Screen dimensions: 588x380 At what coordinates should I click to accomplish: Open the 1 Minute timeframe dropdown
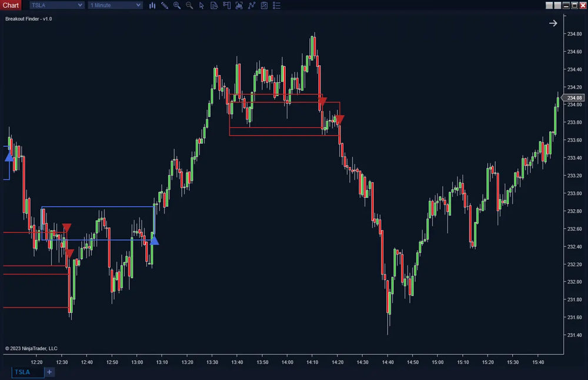pos(115,5)
